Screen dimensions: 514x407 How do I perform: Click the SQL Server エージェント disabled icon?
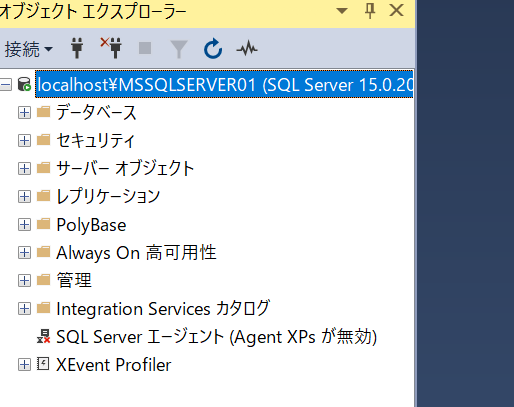pyautogui.click(x=43, y=336)
